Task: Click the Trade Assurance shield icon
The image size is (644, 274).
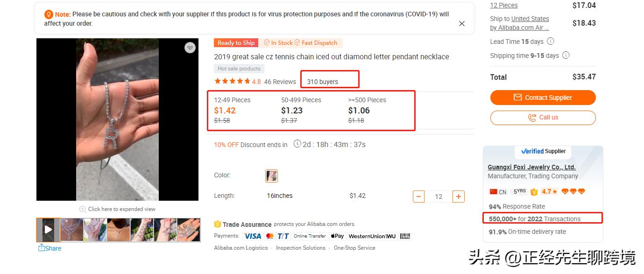Action: click(x=217, y=224)
